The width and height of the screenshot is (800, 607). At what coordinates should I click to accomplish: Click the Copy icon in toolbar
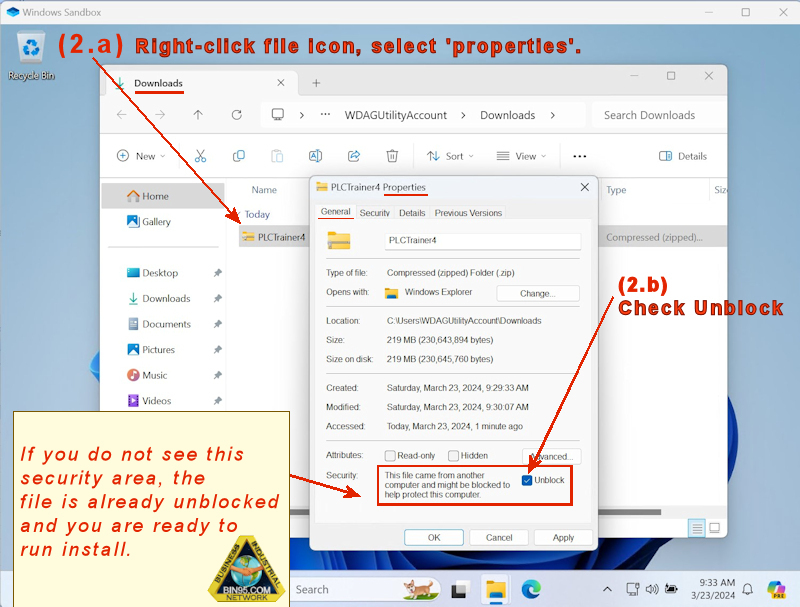(x=238, y=156)
